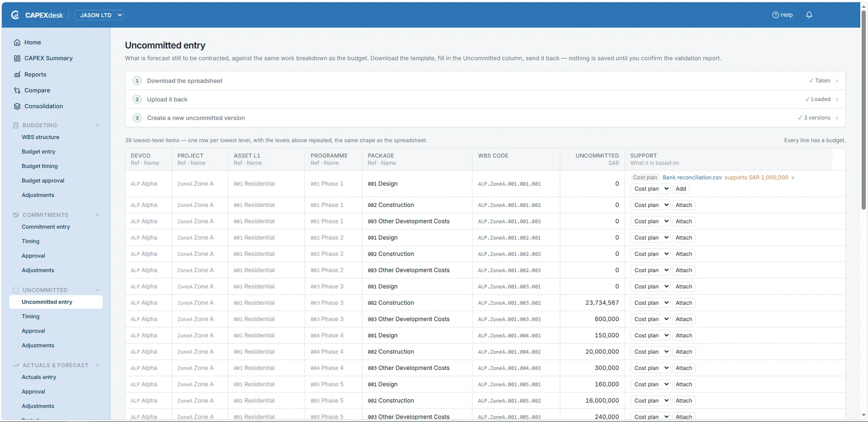
Task: Open Budget timing page
Action: pyautogui.click(x=40, y=166)
